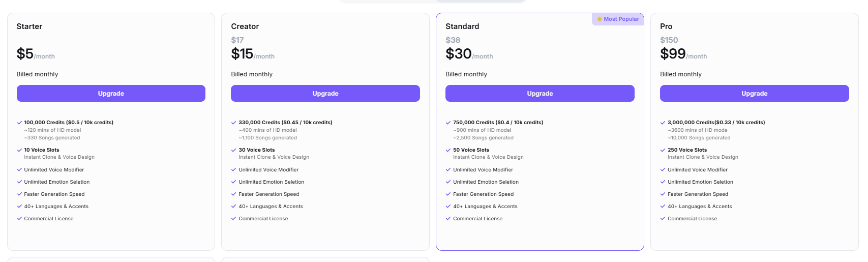The height and width of the screenshot is (262, 868).
Task: Click the Most Popular badge label
Action: click(x=621, y=19)
